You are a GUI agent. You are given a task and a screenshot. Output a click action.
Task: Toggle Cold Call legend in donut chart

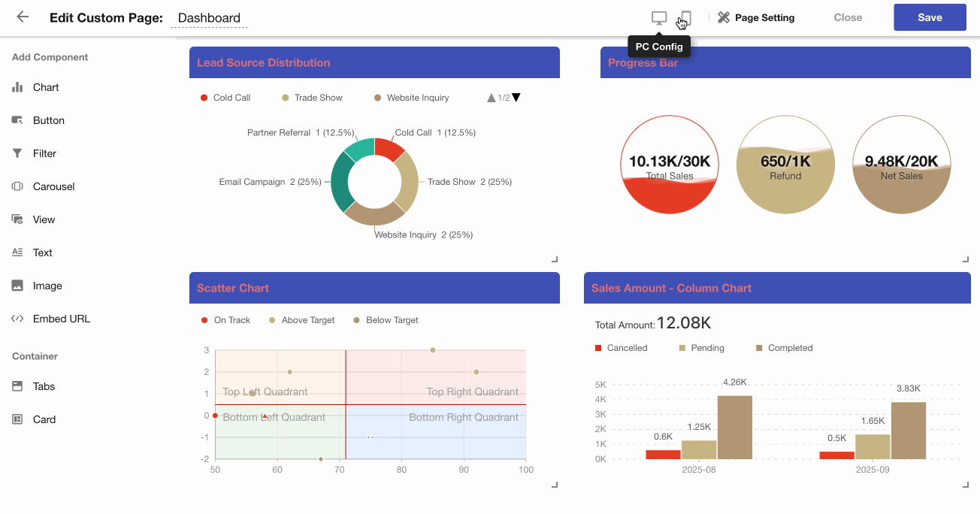point(225,98)
